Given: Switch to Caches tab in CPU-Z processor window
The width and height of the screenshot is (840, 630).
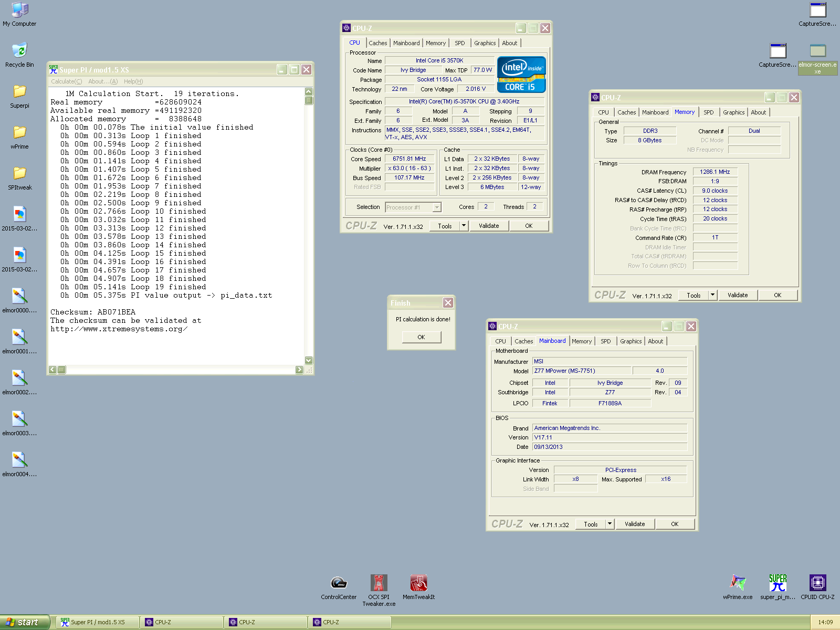Looking at the screenshot, I should pos(378,43).
